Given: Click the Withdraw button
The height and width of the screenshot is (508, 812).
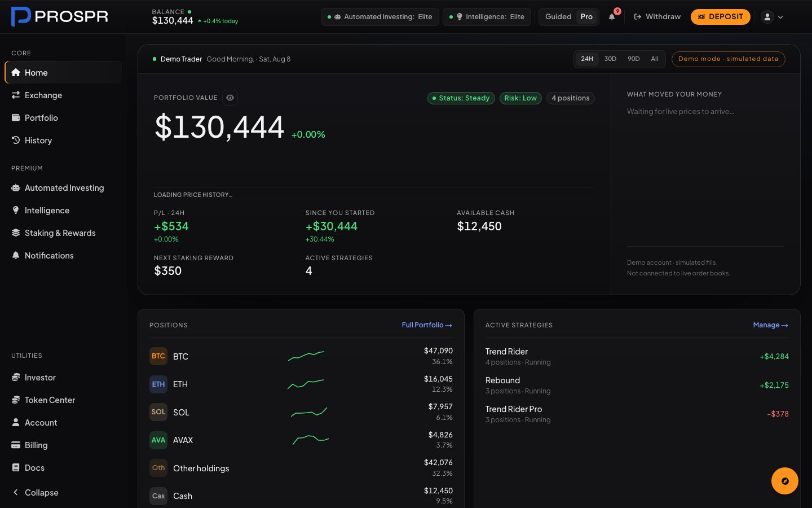Looking at the screenshot, I should tap(657, 17).
